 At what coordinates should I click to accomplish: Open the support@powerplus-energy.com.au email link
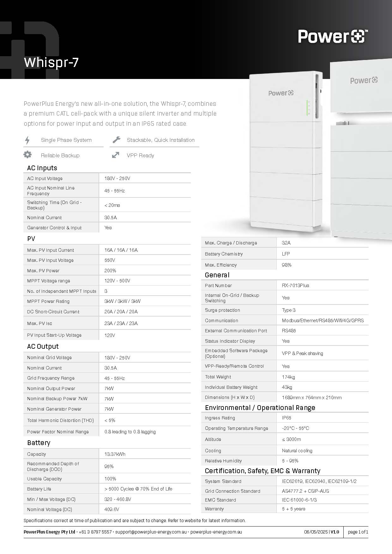coord(151,532)
